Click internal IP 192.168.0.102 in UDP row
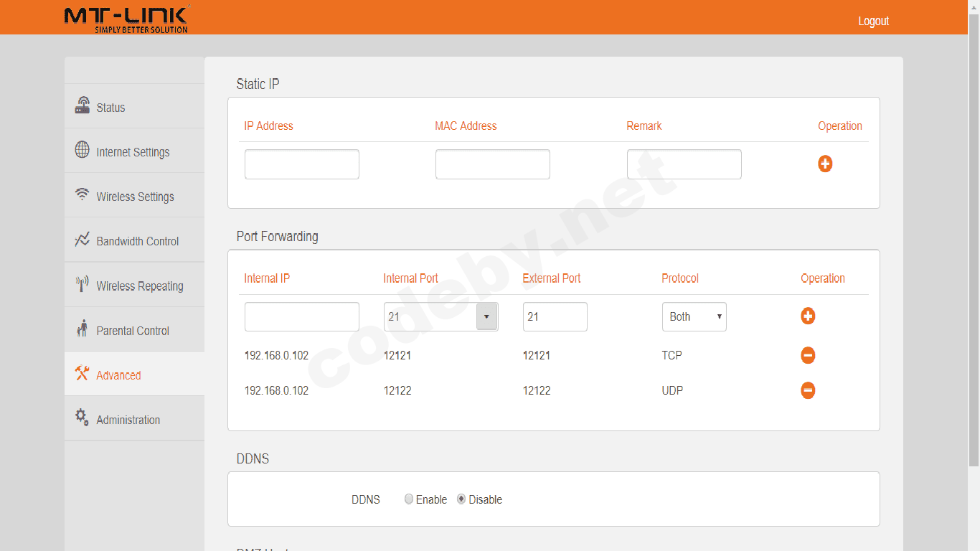The height and width of the screenshot is (551, 980). [276, 390]
